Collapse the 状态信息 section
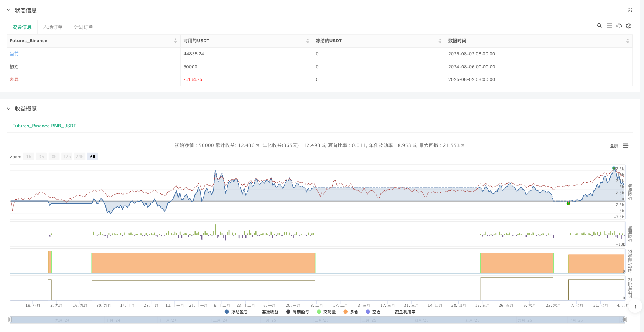 (8, 10)
